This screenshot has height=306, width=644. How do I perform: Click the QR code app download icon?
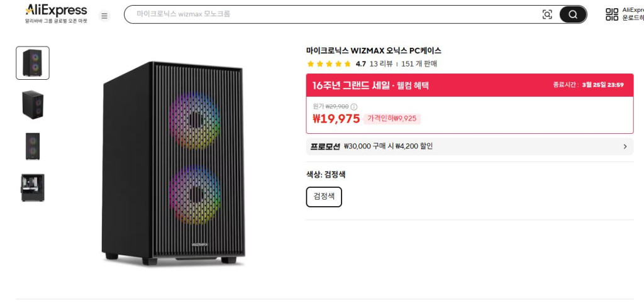tap(611, 14)
